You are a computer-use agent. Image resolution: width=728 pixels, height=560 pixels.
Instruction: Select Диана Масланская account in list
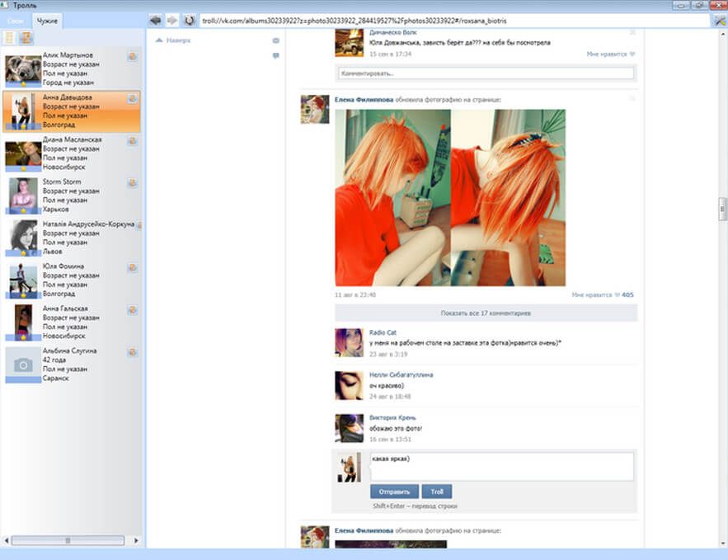click(x=72, y=153)
